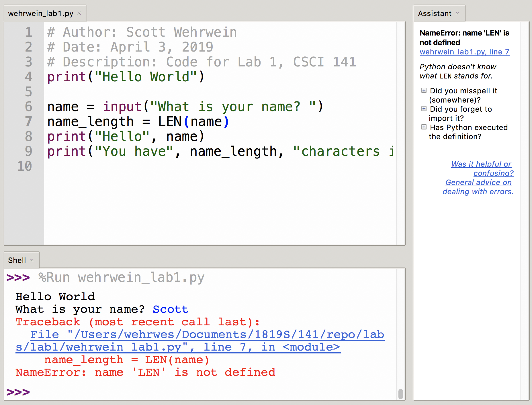The width and height of the screenshot is (532, 405).
Task: Close the Shell panel tab
Action: pyautogui.click(x=32, y=260)
